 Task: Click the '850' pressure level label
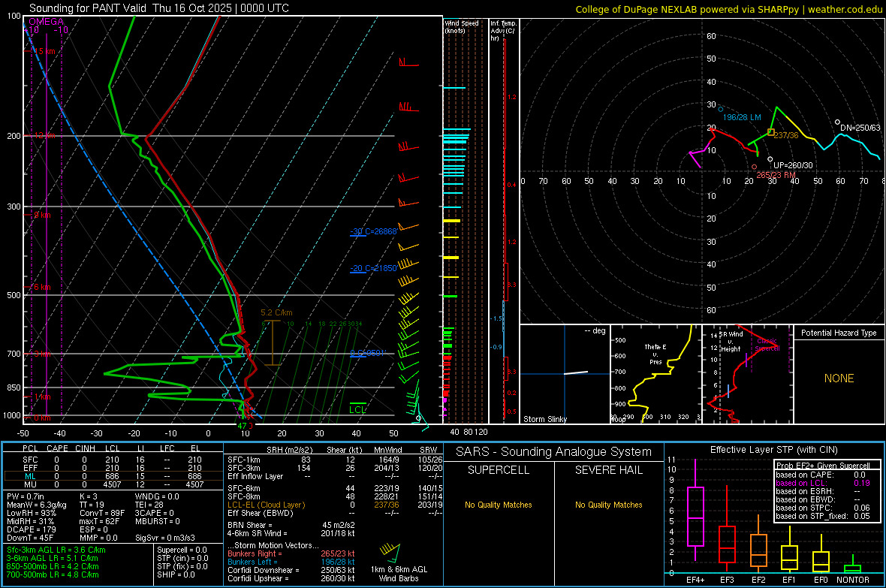14,387
